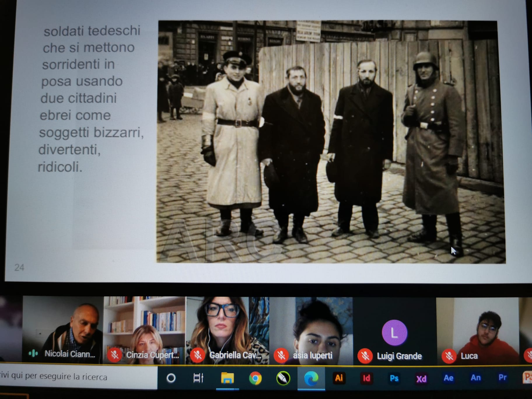The width and height of the screenshot is (532, 399).
Task: Launch Adobe Illustrator (Ai) from taskbar
Action: [x=339, y=378]
